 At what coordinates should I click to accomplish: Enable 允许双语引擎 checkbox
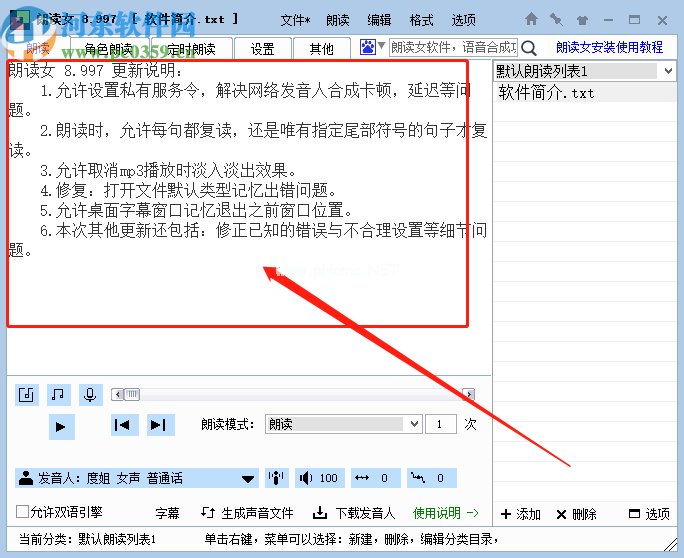(x=23, y=513)
